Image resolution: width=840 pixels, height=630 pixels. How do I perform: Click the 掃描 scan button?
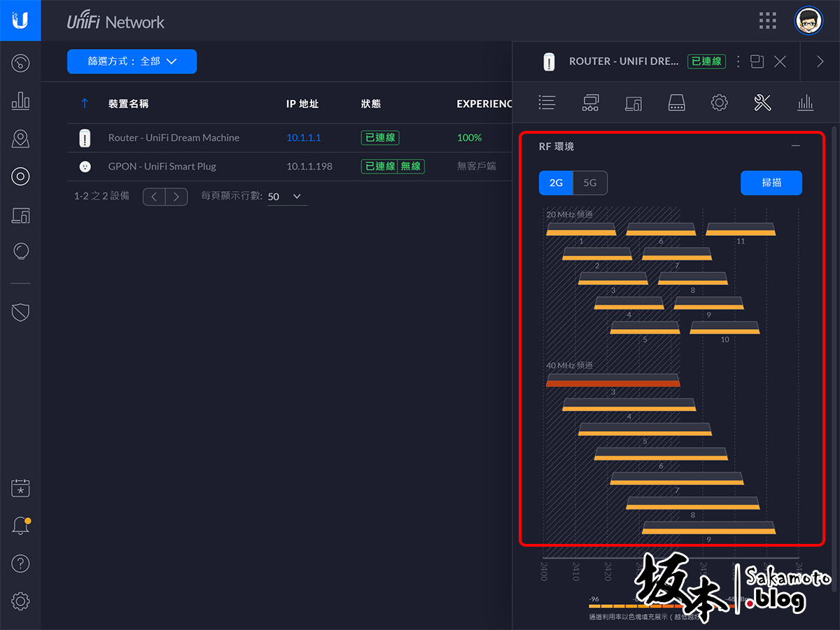[771, 183]
